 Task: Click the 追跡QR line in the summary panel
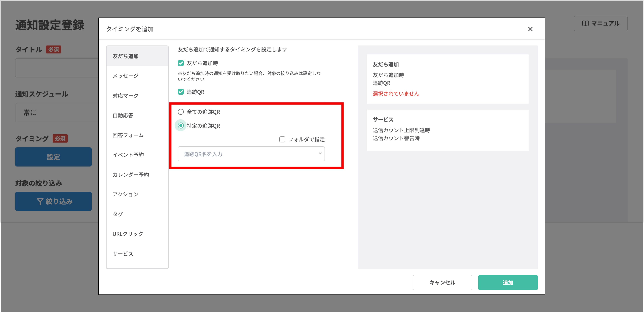(x=381, y=83)
